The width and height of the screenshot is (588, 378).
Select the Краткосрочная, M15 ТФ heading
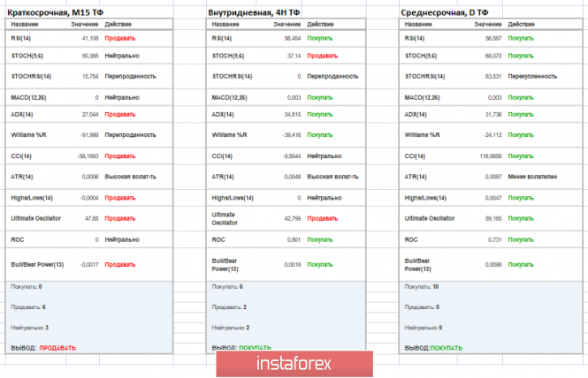click(x=55, y=12)
